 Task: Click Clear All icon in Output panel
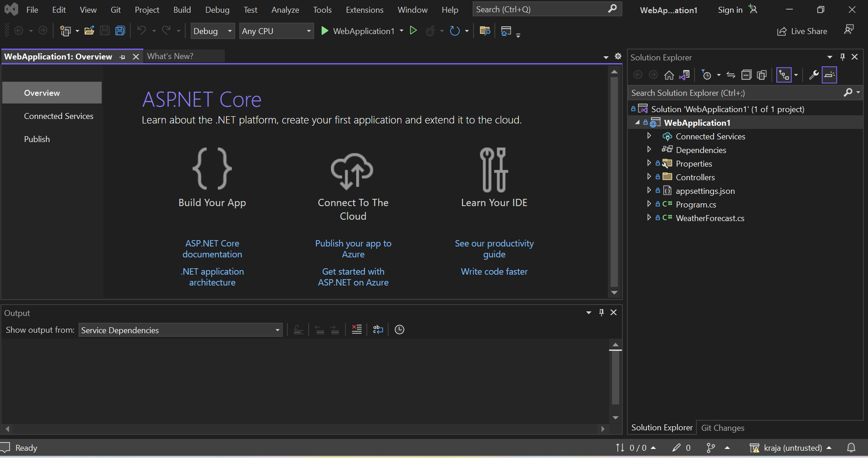(357, 330)
